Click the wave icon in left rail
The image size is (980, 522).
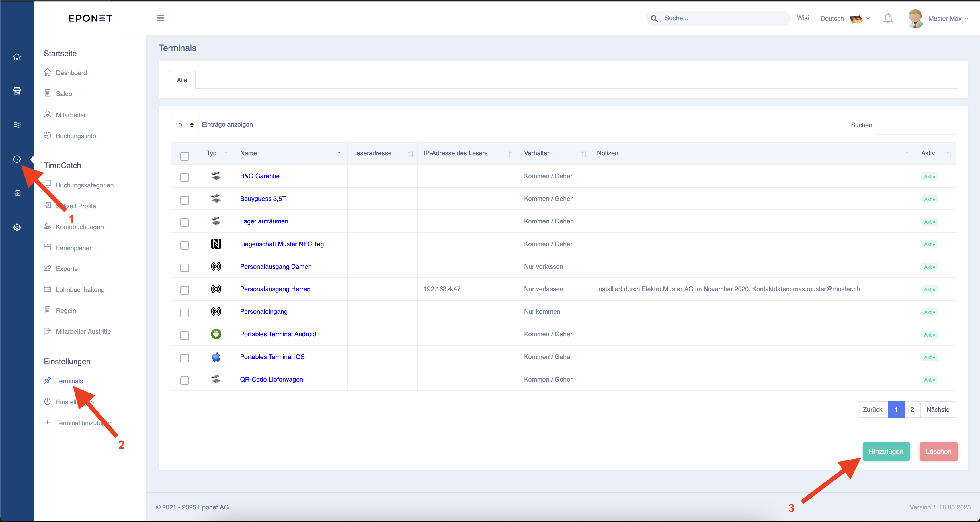(17, 125)
